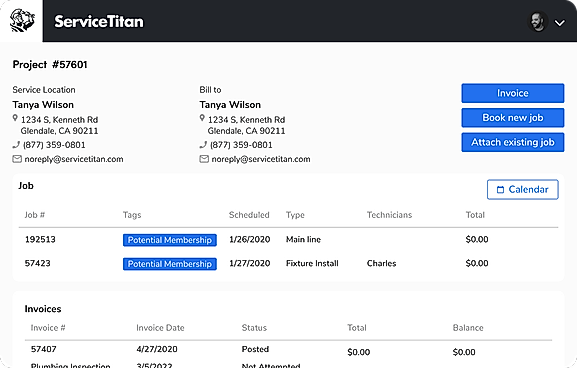Click the Service Location email envelope icon
This screenshot has height=368, width=577.
click(17, 159)
